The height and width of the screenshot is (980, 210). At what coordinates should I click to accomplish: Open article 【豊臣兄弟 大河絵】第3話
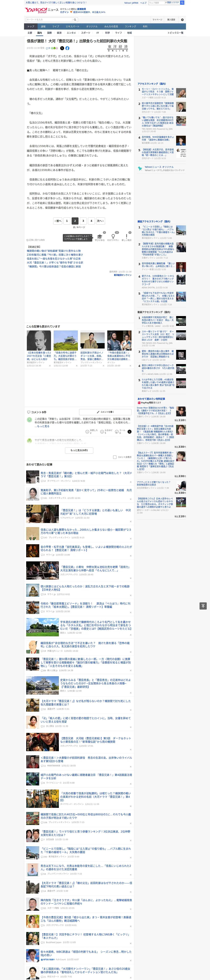(x=95, y=740)
